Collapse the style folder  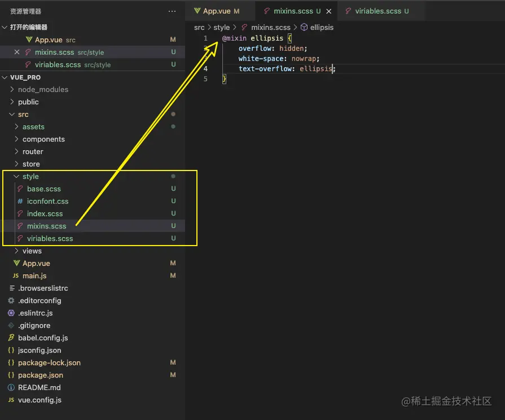pos(16,176)
